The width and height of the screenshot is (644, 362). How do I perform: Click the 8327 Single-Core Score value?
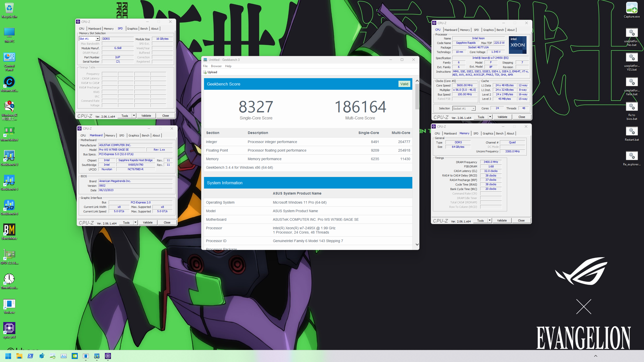pos(256,107)
